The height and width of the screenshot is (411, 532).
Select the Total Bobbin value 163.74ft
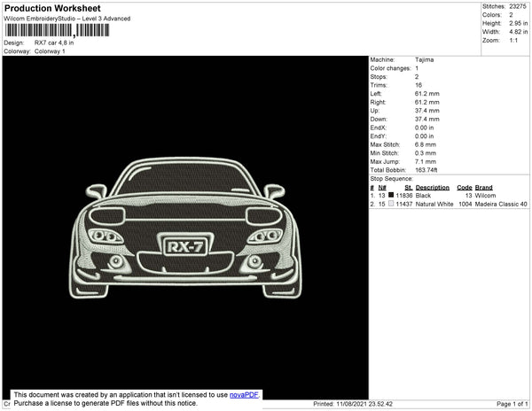[428, 168]
